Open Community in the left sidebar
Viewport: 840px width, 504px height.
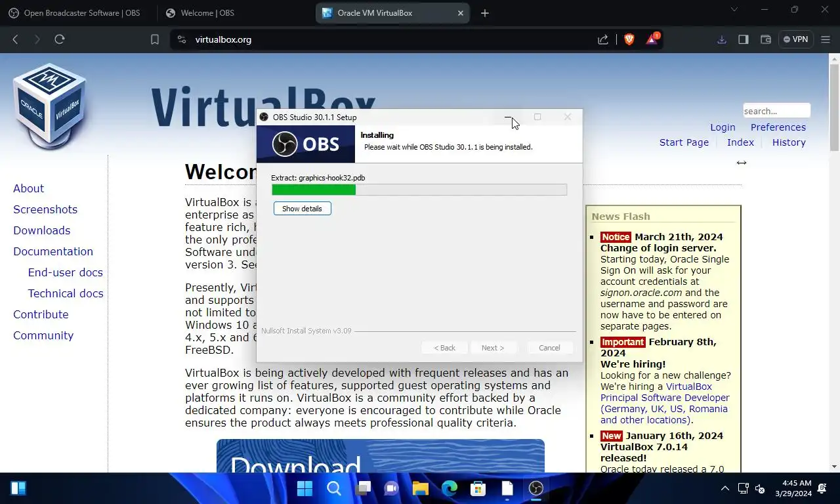43,335
